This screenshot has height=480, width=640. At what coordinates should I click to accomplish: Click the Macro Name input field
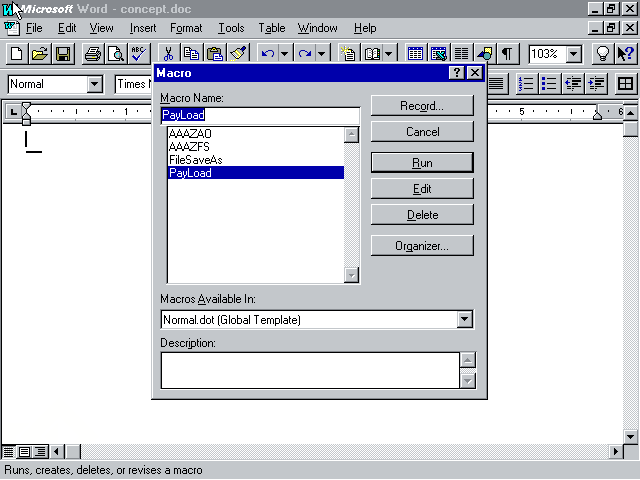click(x=260, y=115)
